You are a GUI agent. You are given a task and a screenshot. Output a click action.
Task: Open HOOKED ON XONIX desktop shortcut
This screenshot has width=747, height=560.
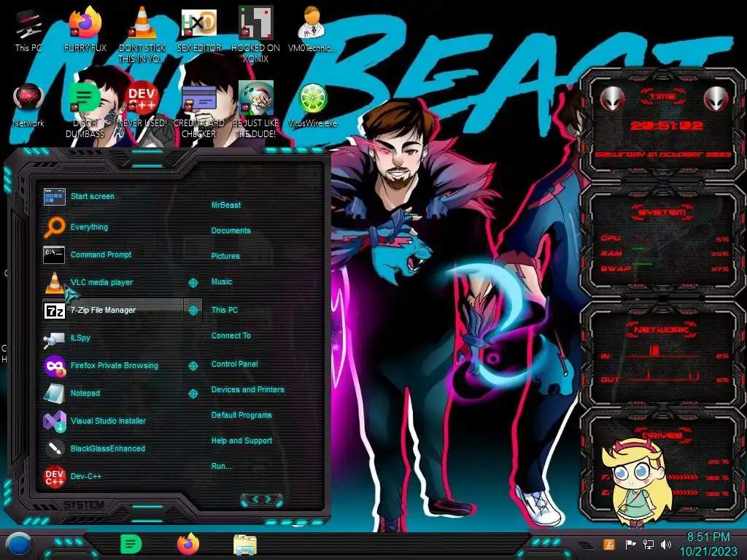click(x=255, y=34)
